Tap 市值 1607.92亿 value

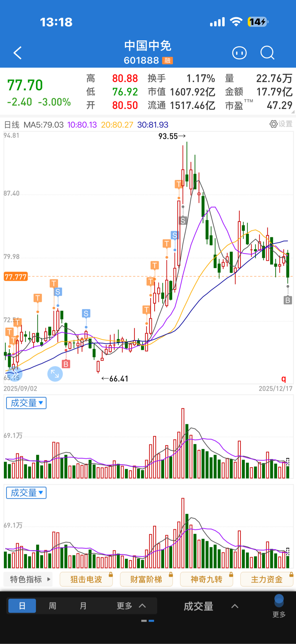(192, 92)
